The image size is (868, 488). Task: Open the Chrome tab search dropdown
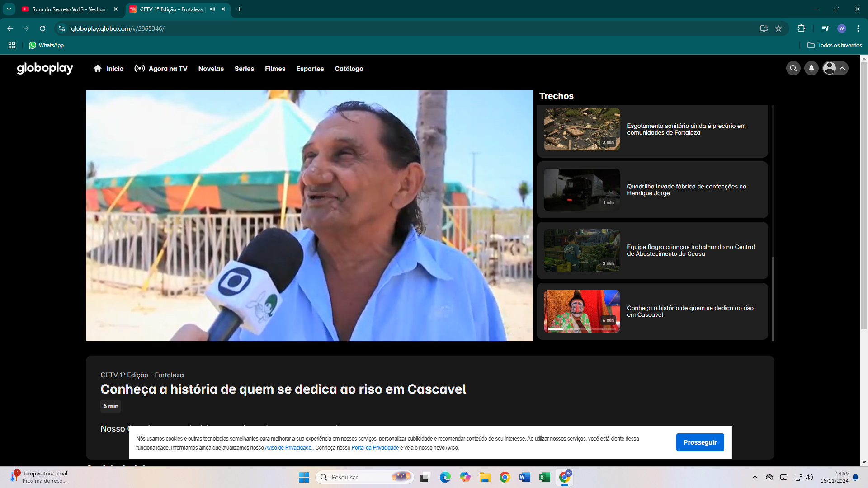click(9, 9)
